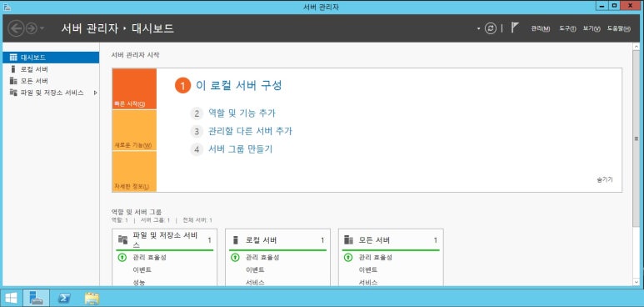Select the 새로운 기능(W) tile
This screenshot has height=307, width=644.
pyautogui.click(x=134, y=130)
